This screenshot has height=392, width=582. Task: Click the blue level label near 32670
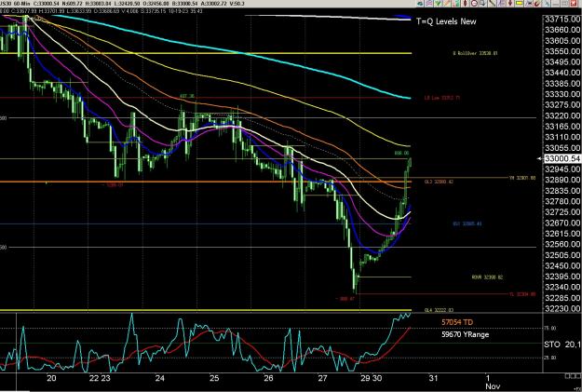tap(467, 223)
